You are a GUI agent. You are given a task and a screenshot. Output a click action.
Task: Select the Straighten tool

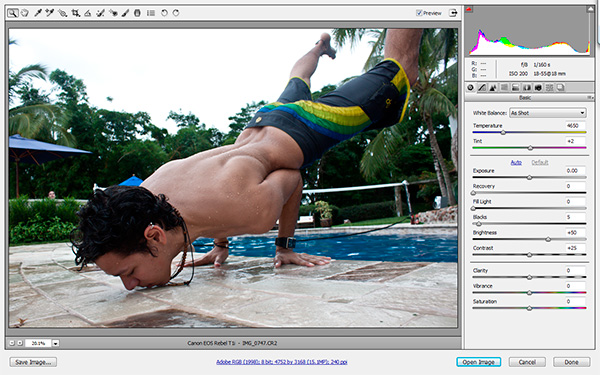pos(88,13)
